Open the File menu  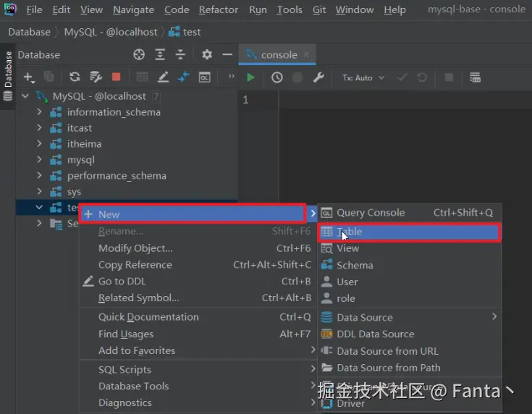(x=34, y=9)
